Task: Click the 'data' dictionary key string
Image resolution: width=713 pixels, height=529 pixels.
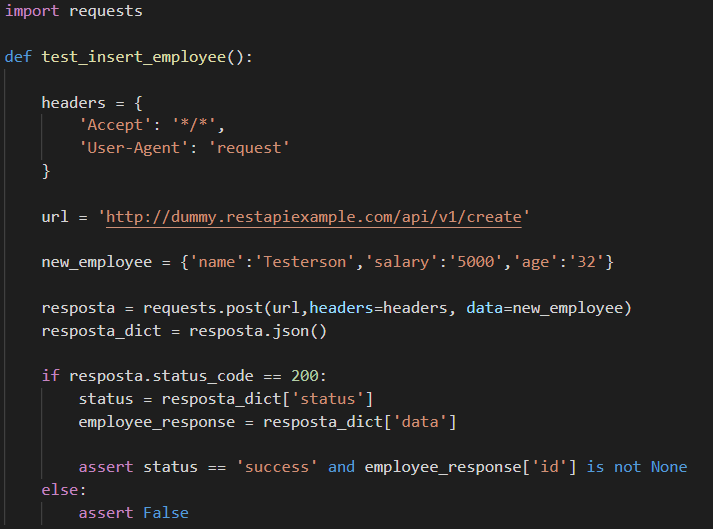Action: [420, 422]
